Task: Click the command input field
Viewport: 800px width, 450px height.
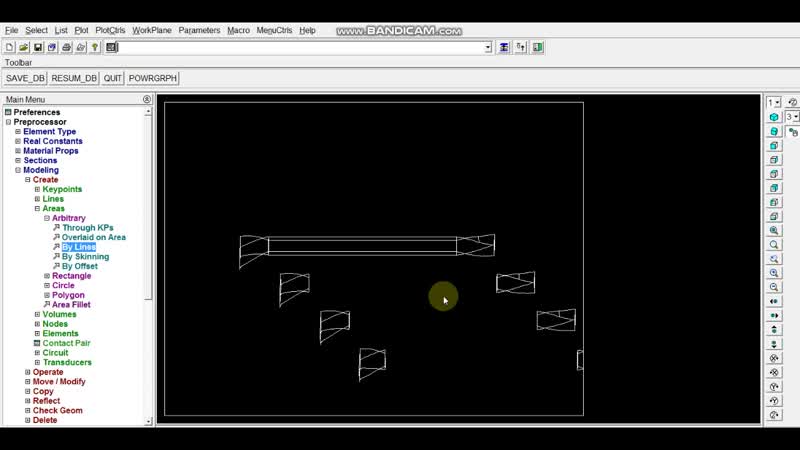Action: 301,47
